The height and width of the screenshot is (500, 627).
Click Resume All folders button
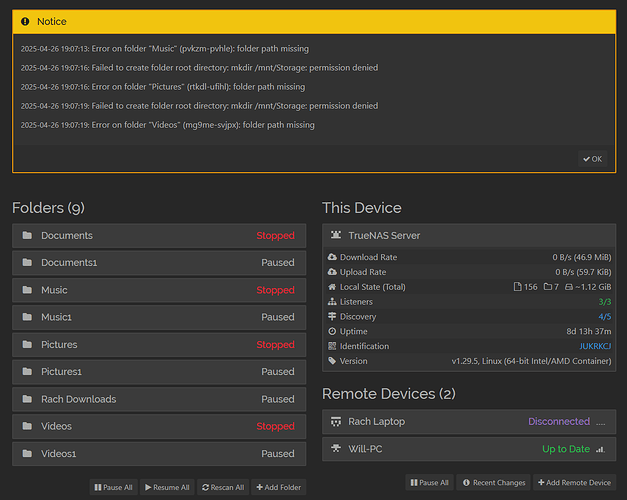(167, 487)
